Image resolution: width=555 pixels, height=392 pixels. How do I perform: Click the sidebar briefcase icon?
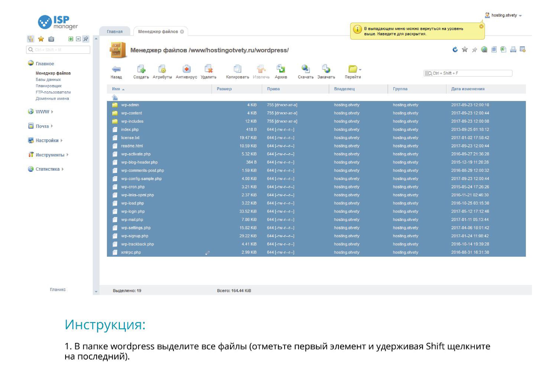pyautogui.click(x=51, y=39)
